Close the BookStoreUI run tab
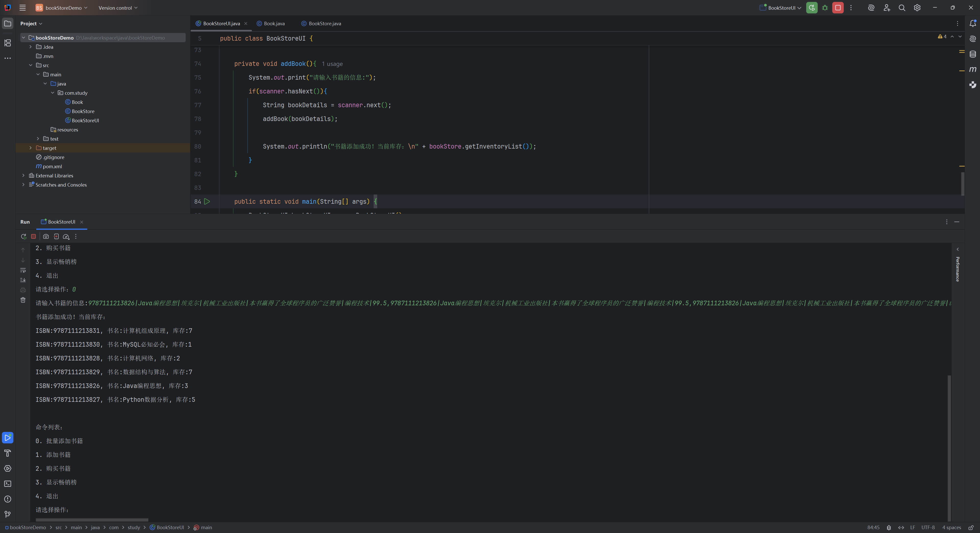The height and width of the screenshot is (533, 980). (81, 222)
